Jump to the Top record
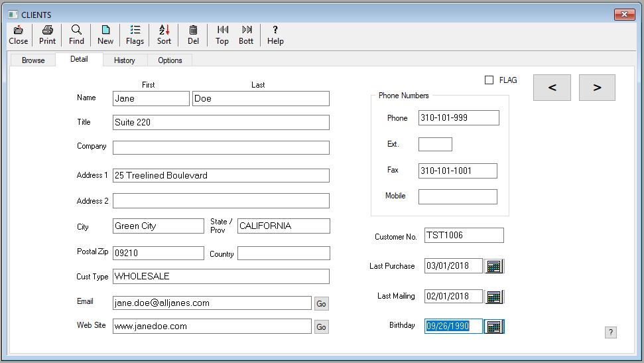This screenshot has height=363, width=644. (x=222, y=35)
